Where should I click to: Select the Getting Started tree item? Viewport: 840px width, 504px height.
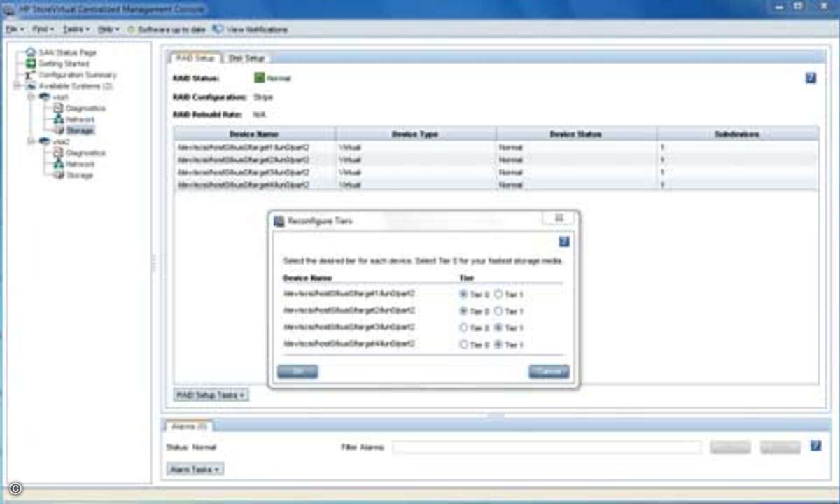(64, 64)
